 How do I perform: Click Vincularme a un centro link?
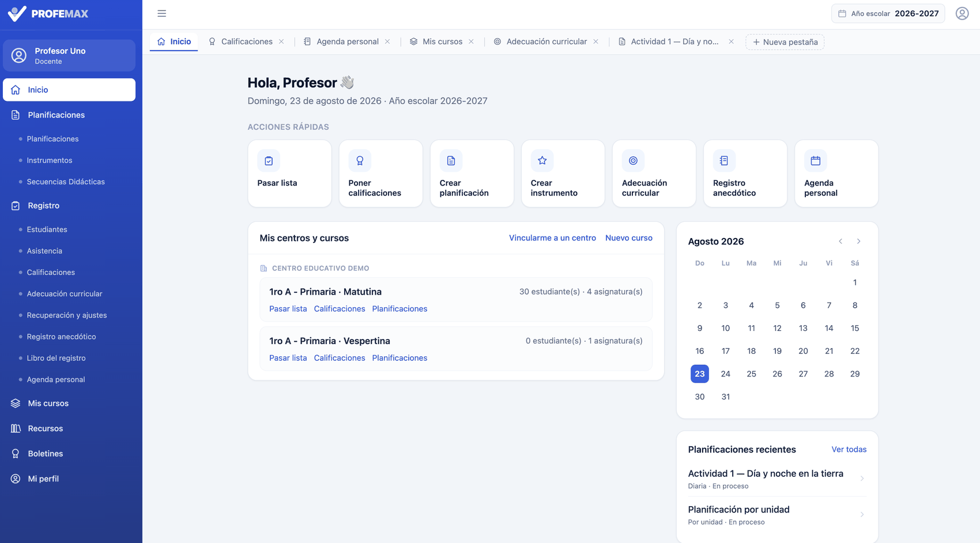point(552,238)
